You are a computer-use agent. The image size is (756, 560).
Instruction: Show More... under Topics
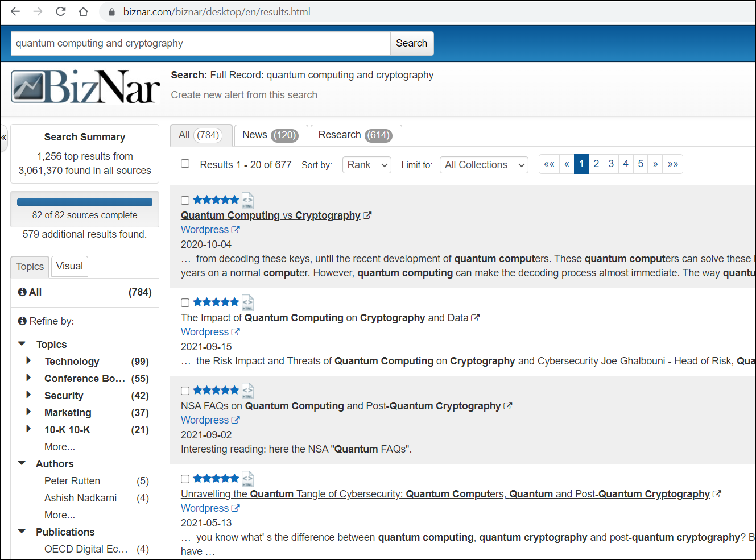pos(60,447)
